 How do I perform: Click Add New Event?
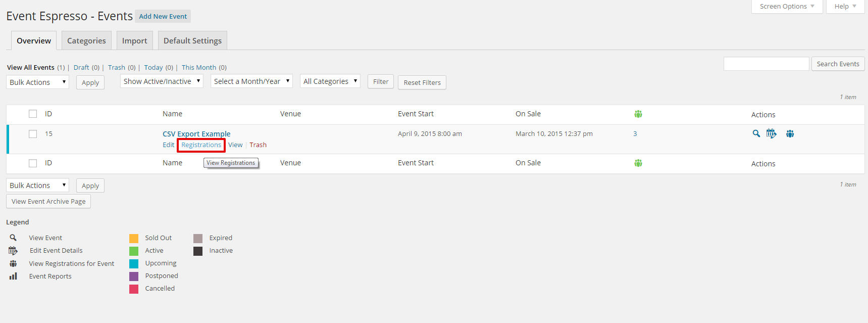pyautogui.click(x=163, y=16)
